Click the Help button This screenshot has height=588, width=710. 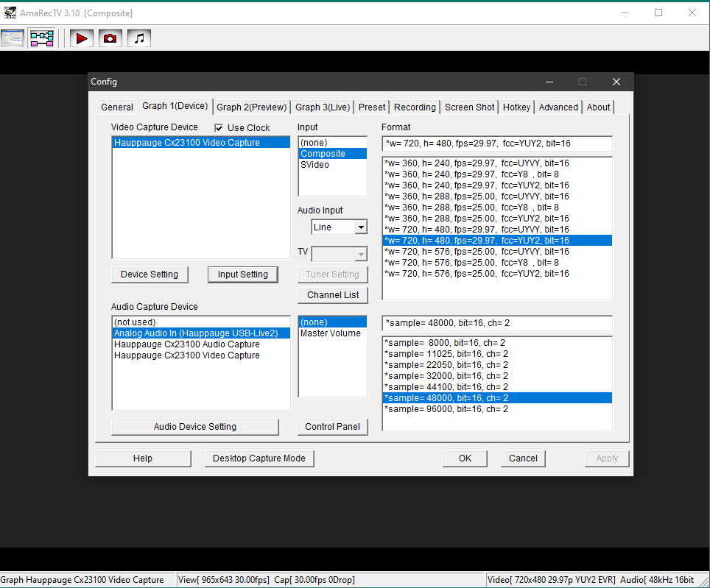pyautogui.click(x=143, y=458)
